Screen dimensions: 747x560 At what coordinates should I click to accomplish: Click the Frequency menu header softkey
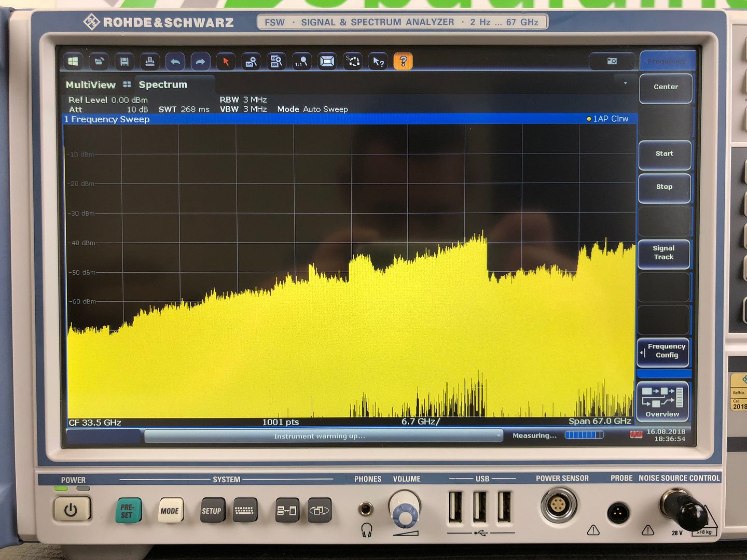pyautogui.click(x=667, y=61)
